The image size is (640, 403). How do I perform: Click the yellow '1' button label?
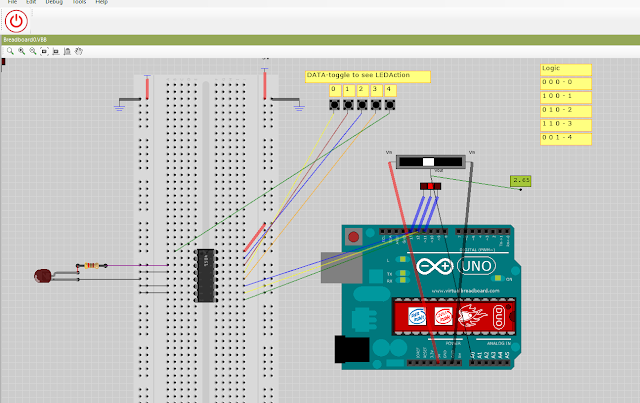tap(349, 90)
